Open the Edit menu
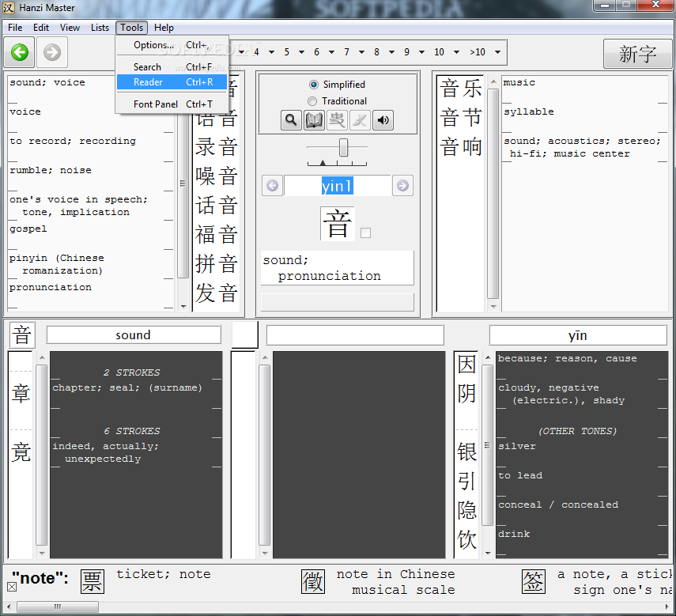The width and height of the screenshot is (676, 616). click(x=41, y=28)
